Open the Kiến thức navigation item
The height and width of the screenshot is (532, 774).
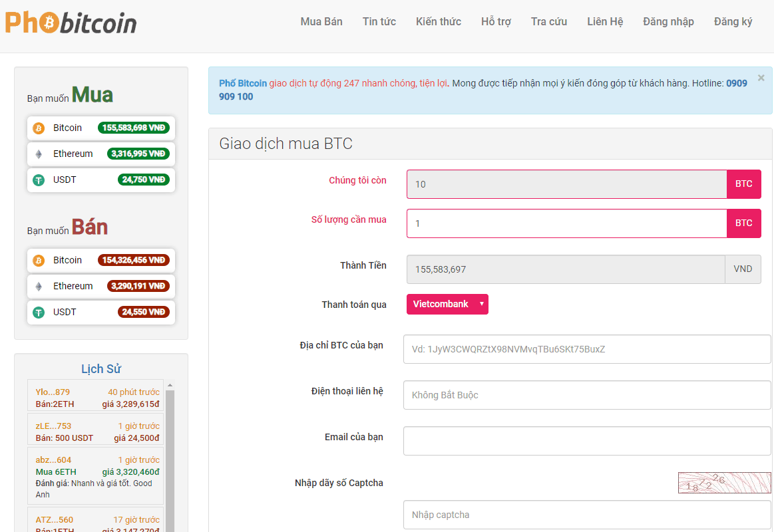coord(439,22)
